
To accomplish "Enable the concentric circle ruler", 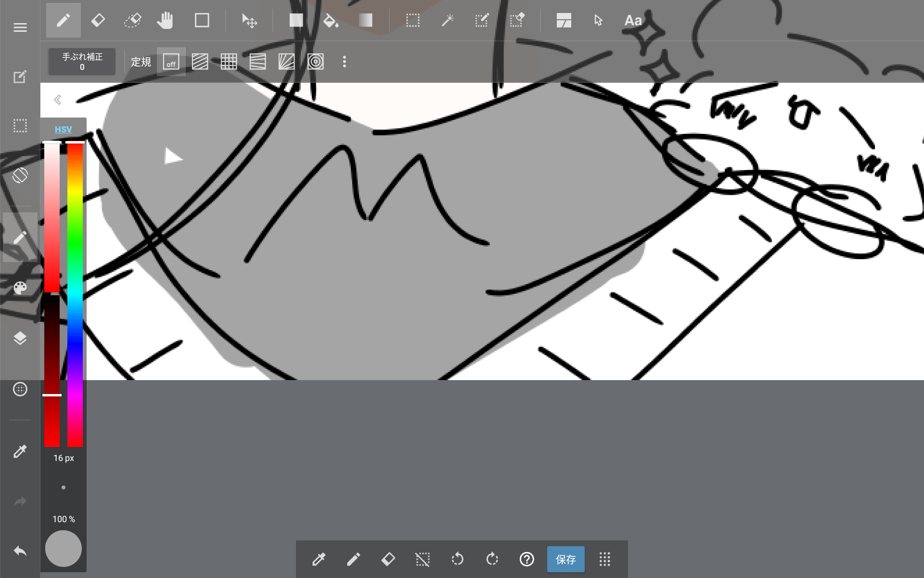I will [x=315, y=62].
